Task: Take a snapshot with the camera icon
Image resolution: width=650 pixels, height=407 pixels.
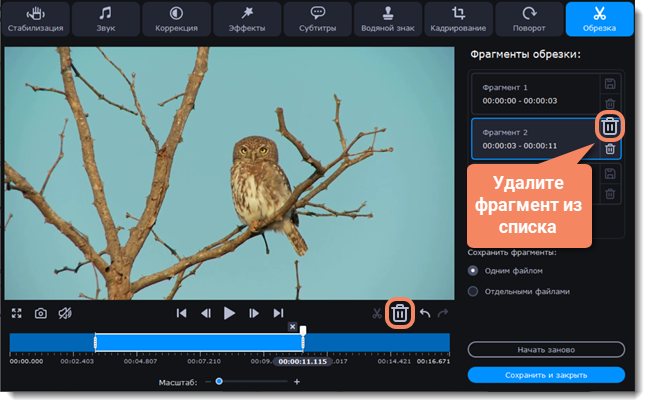Action: pos(41,313)
